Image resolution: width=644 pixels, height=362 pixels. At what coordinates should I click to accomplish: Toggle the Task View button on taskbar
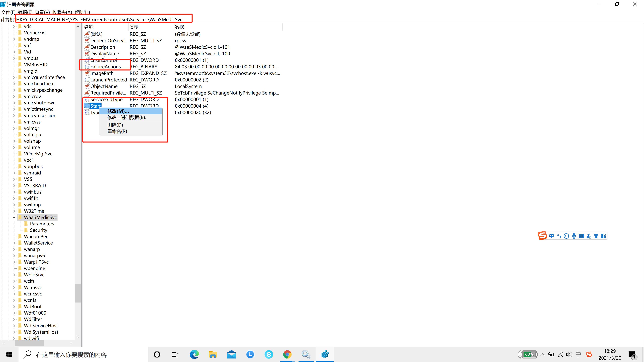[175, 354]
